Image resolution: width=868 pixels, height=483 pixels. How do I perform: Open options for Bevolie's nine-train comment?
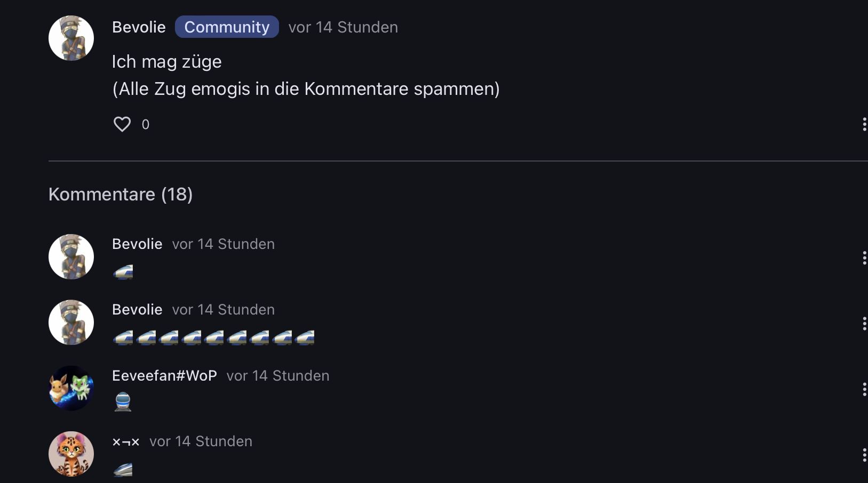pyautogui.click(x=864, y=324)
